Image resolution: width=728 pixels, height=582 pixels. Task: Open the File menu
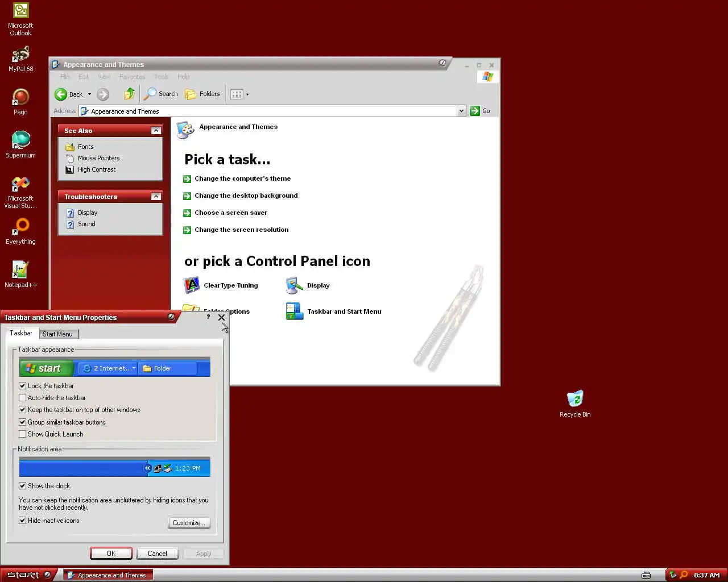click(65, 77)
